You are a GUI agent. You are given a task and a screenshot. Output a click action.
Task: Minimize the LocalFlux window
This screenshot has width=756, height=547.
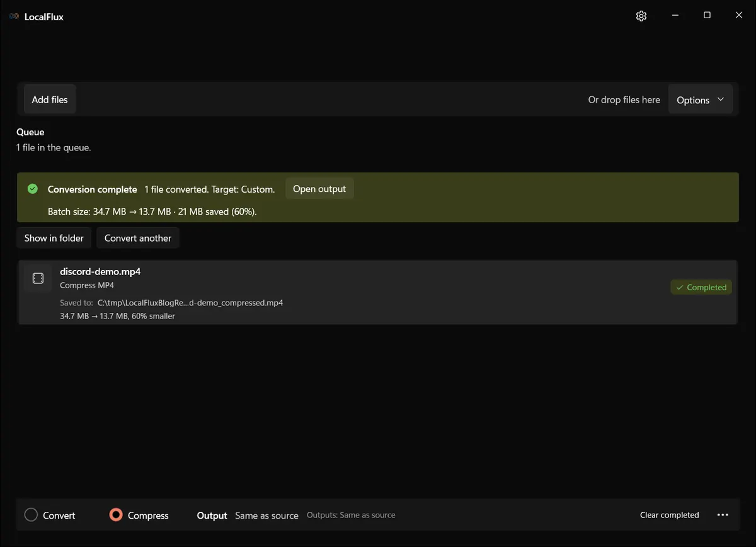675,16
